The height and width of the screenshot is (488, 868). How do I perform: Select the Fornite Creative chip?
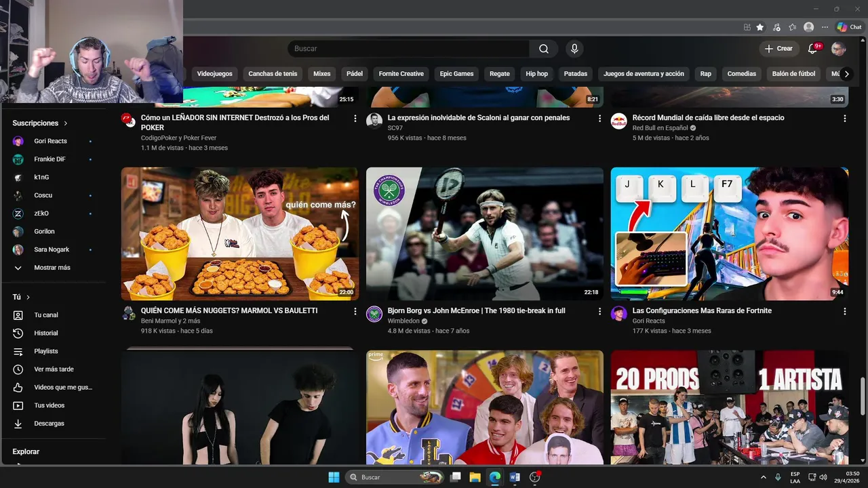401,74
